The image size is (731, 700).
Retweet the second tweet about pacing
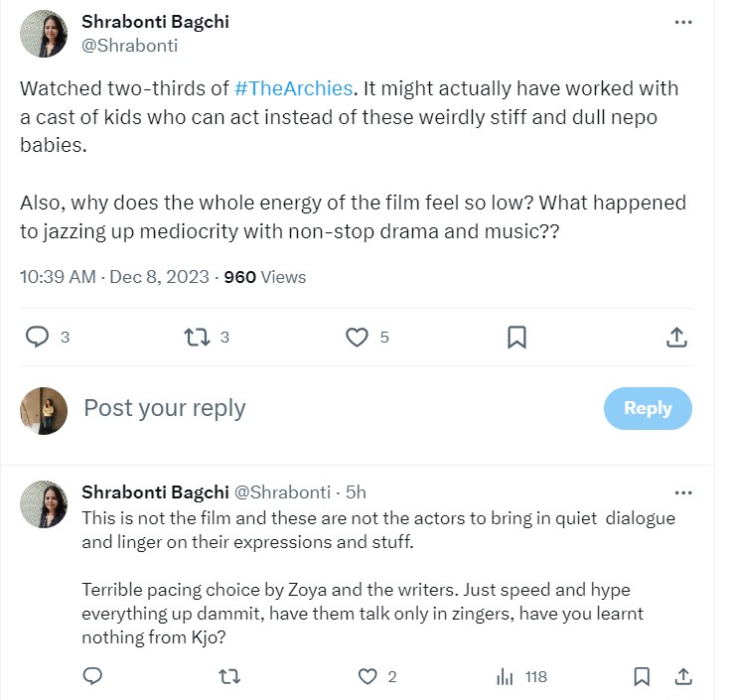[228, 676]
